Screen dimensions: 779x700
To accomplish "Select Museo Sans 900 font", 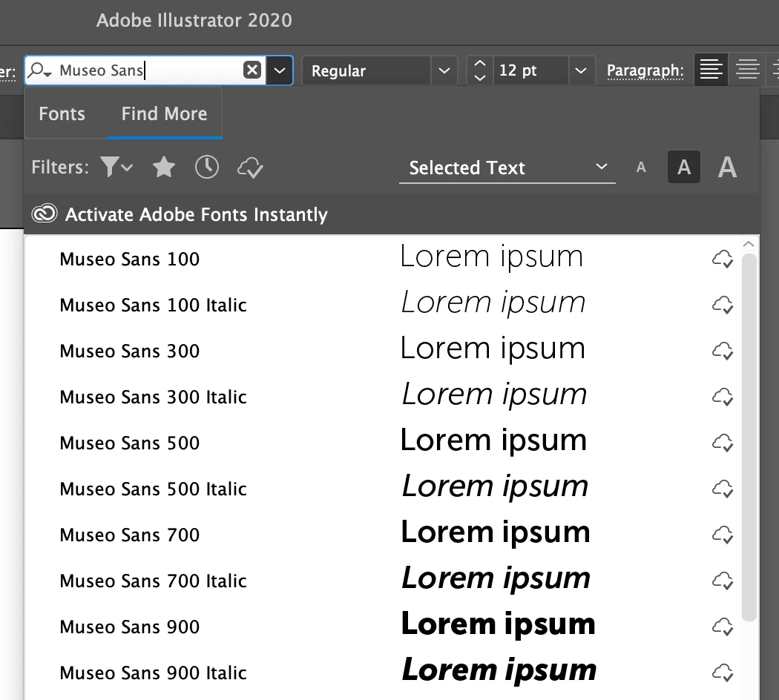I will (130, 627).
